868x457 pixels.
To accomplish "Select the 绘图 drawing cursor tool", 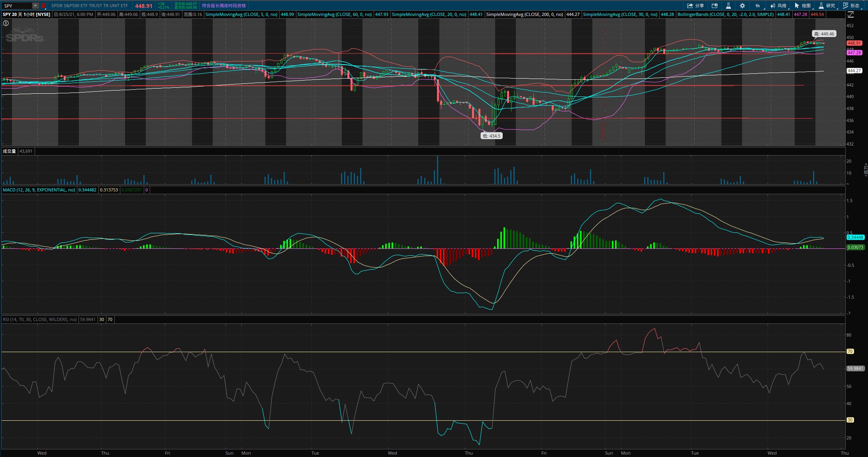I will pyautogui.click(x=803, y=6).
